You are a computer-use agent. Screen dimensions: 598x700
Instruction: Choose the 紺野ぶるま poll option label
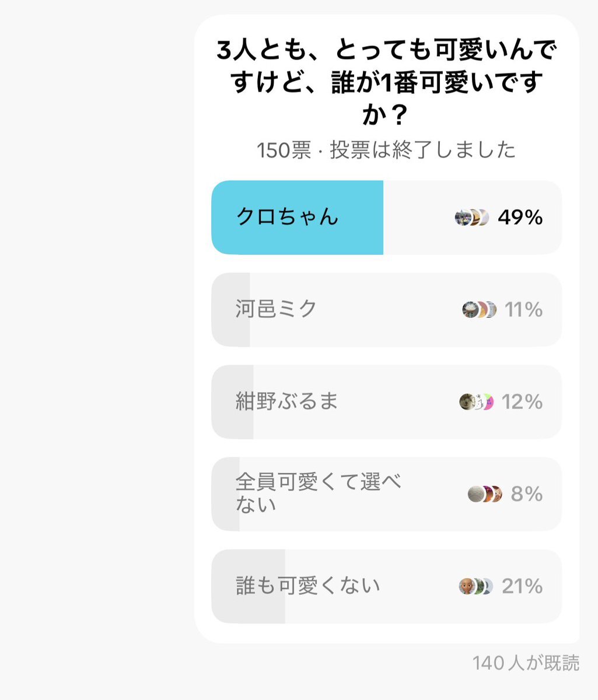[x=286, y=401]
